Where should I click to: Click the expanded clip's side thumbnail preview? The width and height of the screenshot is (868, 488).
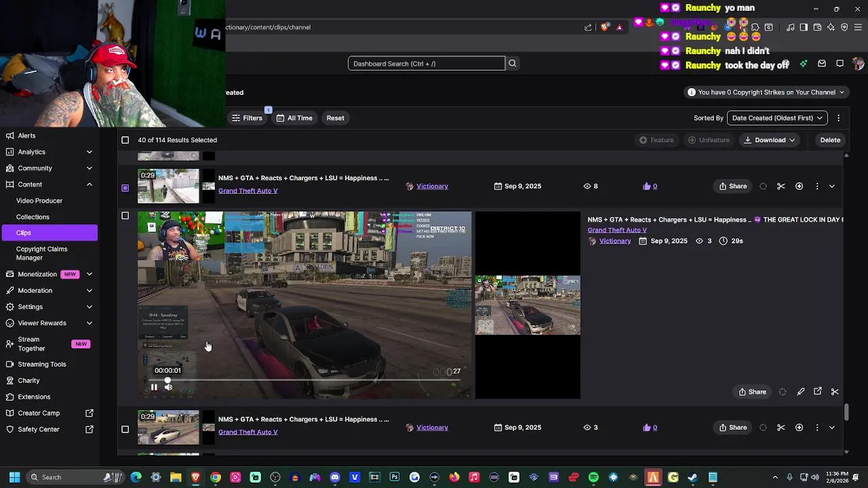(x=528, y=305)
